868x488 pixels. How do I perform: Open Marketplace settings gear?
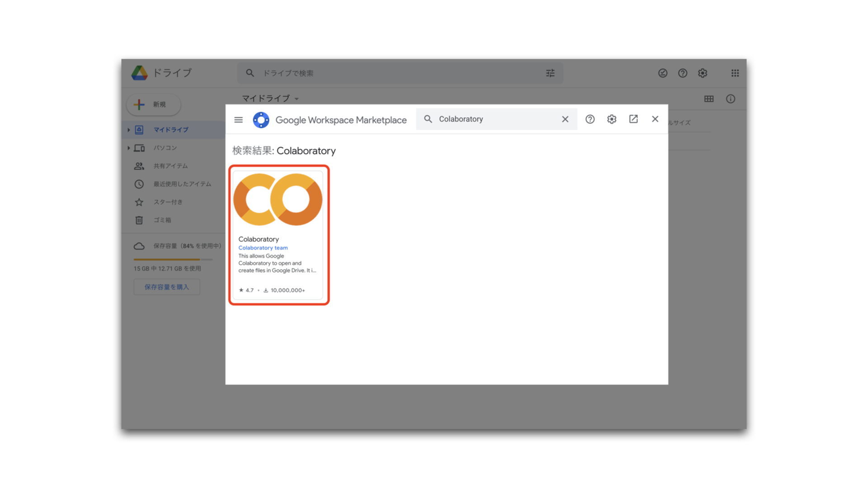point(612,119)
